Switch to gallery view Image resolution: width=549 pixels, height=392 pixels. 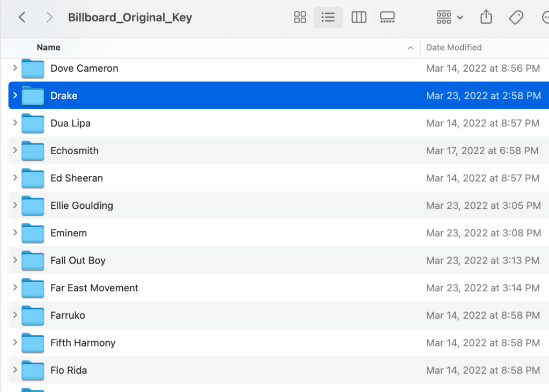tap(387, 17)
